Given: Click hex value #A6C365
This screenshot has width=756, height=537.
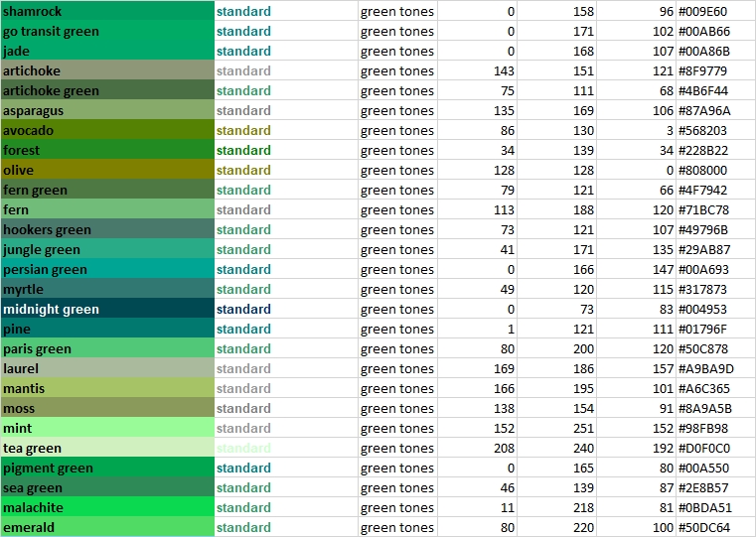Looking at the screenshot, I should pos(704,389).
